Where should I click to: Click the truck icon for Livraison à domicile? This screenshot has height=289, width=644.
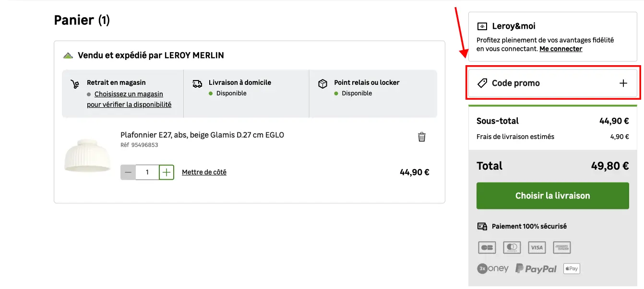pyautogui.click(x=196, y=83)
